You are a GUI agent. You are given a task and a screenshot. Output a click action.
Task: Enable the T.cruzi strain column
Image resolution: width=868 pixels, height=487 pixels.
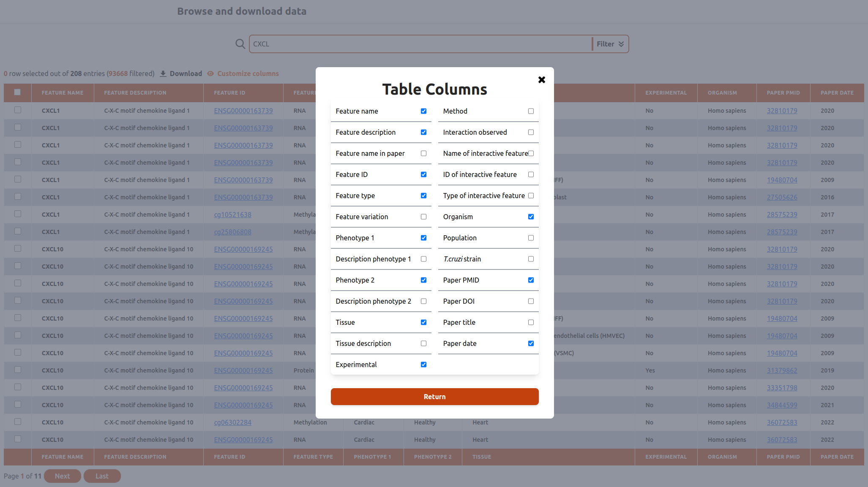531,259
